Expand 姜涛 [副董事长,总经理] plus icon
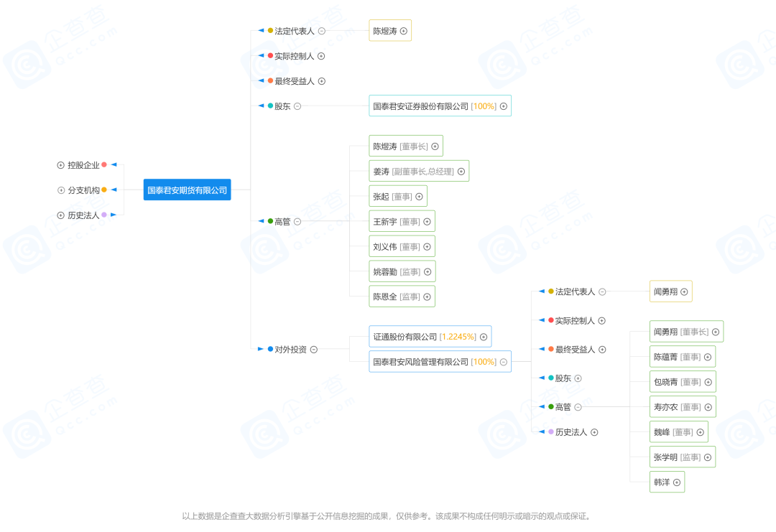 461,172
